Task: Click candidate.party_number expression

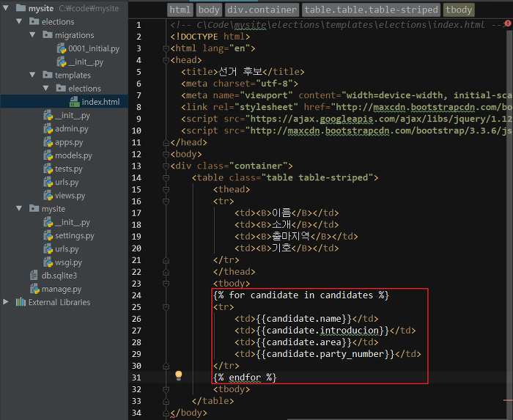Action: [x=325, y=354]
